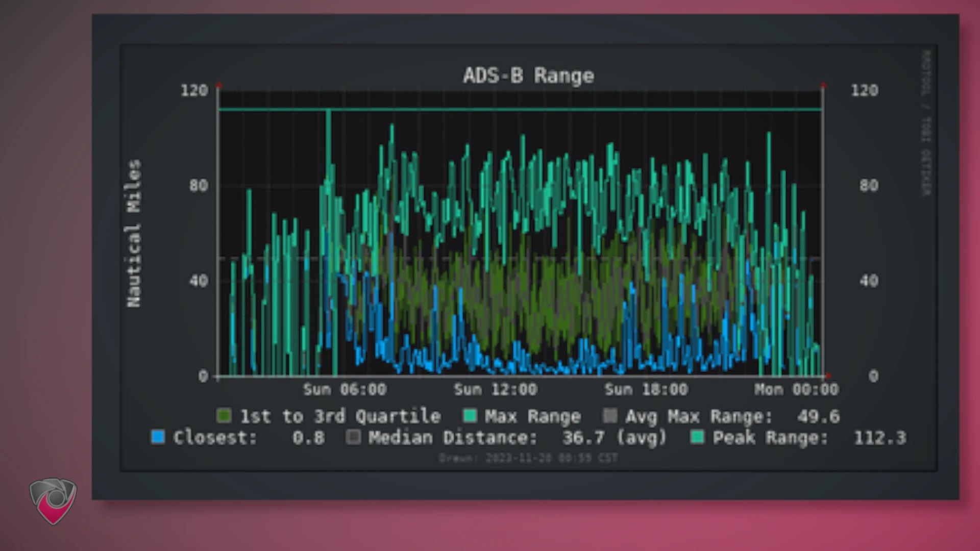Click the teal Max Range legend swatch
The height and width of the screenshot is (551, 980).
pos(470,415)
